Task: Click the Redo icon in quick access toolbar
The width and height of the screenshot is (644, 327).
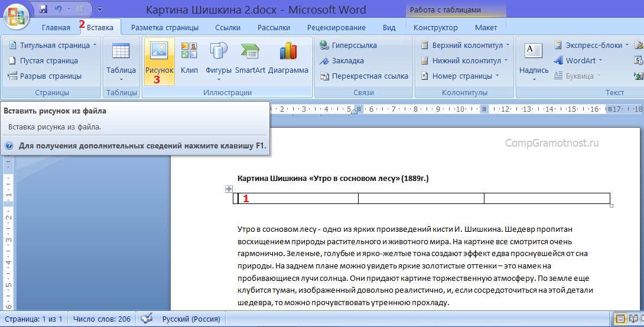Action: (80, 9)
